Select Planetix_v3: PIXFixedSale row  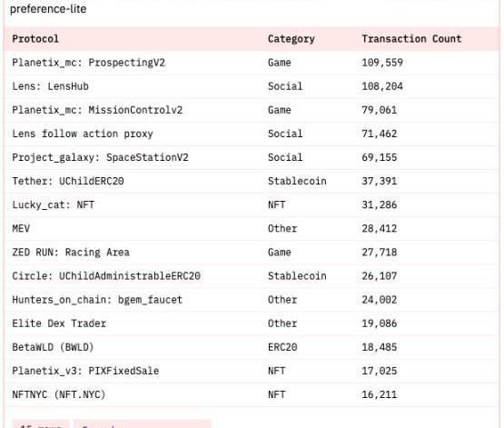click(252, 371)
